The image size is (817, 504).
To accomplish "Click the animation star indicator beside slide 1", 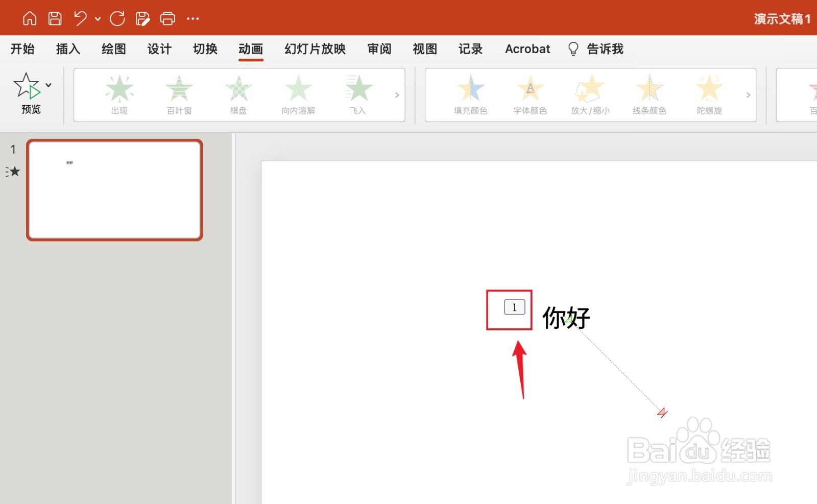I will (x=13, y=172).
